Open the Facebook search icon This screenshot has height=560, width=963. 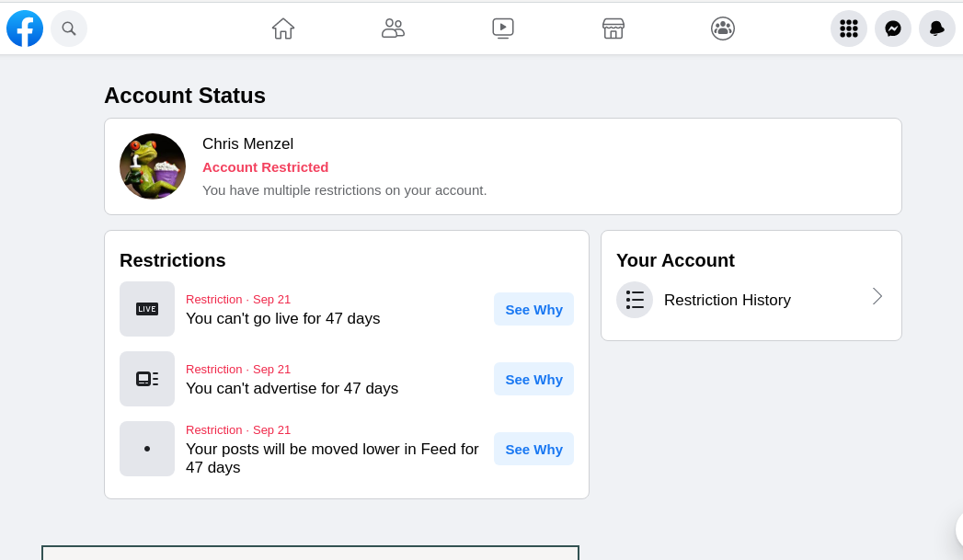[69, 29]
